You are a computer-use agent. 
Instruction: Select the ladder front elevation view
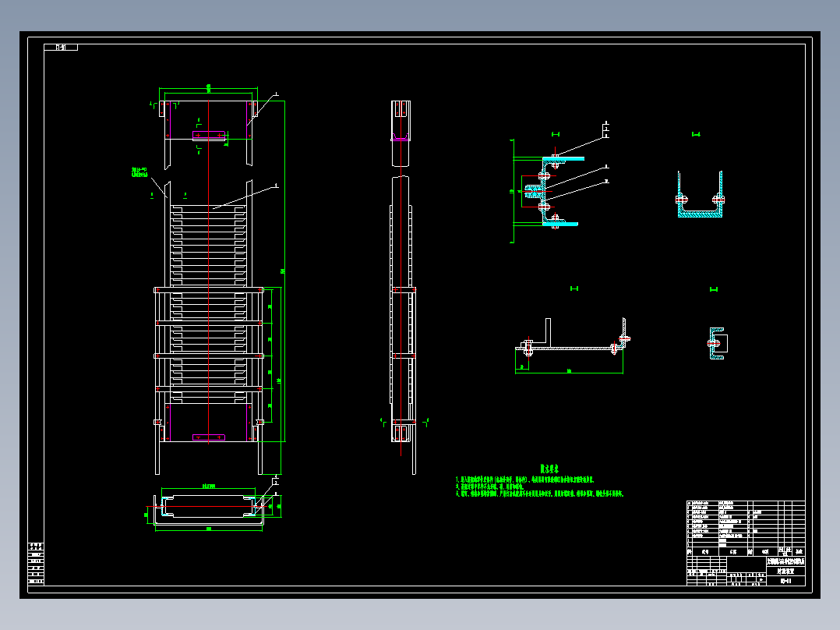pos(209,288)
